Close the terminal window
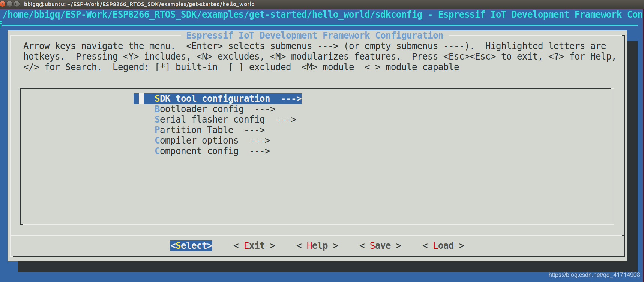Viewport: 644px width, 282px height. pos(3,4)
